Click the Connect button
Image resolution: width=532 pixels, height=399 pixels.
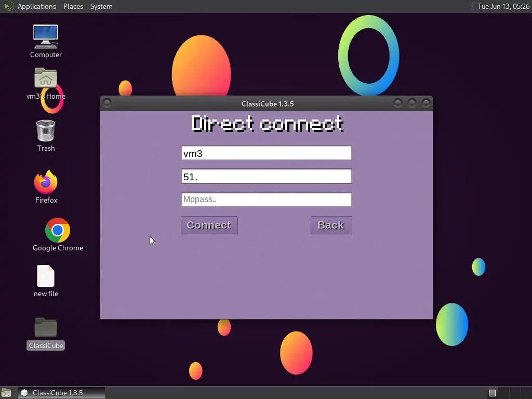(x=209, y=225)
